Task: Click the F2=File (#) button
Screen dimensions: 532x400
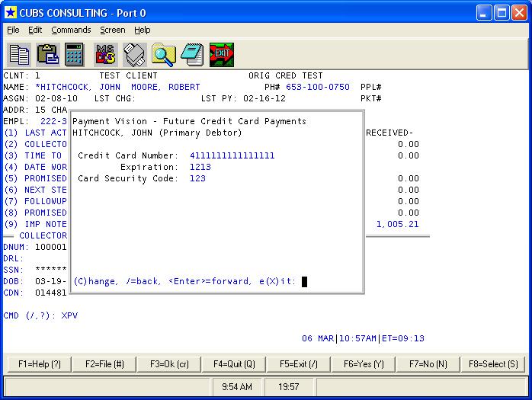Action: pyautogui.click(x=104, y=364)
